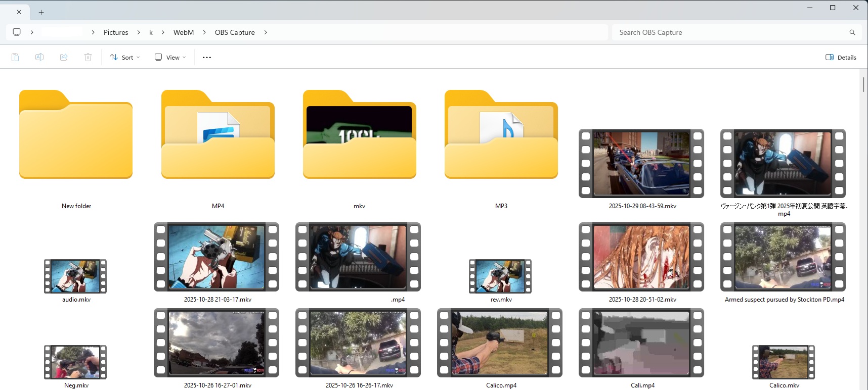Select the 2025-10-29 08-43-59.mkv thumbnail
This screenshot has height=390, width=868.
click(x=641, y=163)
